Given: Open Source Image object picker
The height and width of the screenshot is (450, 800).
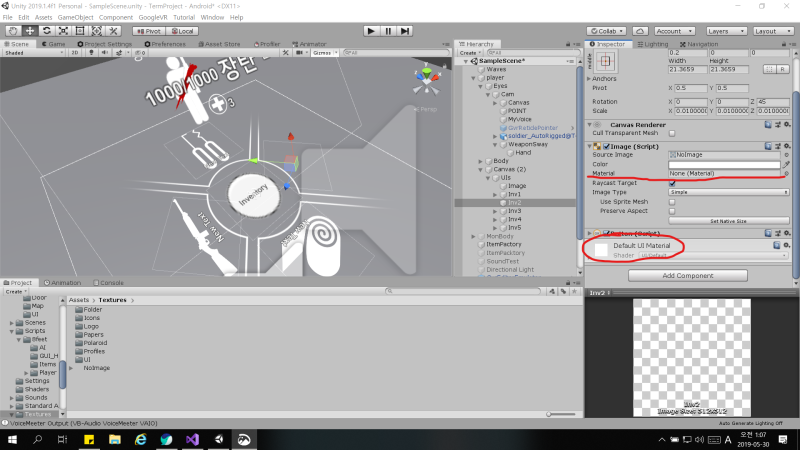Looking at the screenshot, I should coord(786,155).
